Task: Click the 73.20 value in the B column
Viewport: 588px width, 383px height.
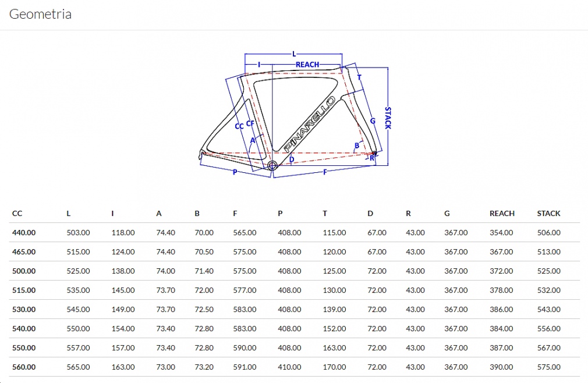Action: pos(204,367)
